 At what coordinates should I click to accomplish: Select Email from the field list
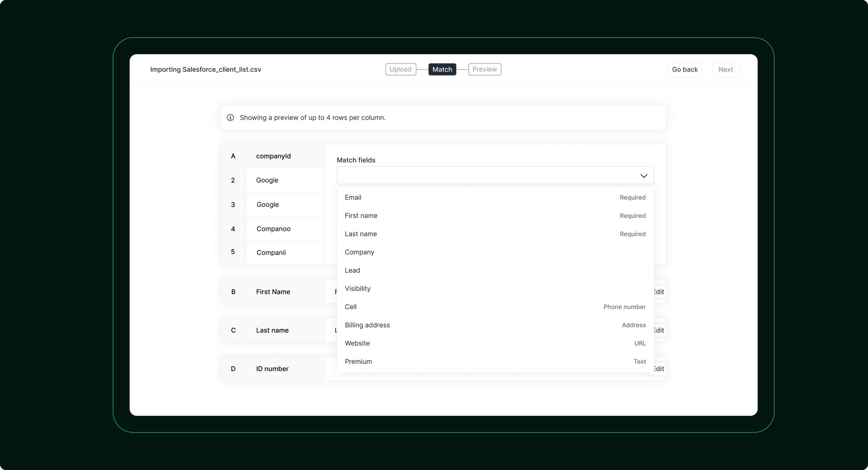[353, 197]
